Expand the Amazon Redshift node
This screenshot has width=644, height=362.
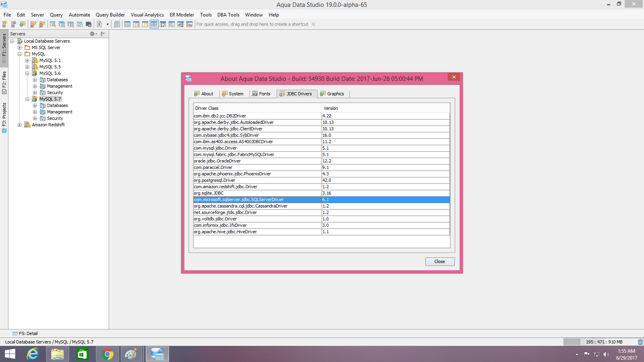(x=19, y=125)
